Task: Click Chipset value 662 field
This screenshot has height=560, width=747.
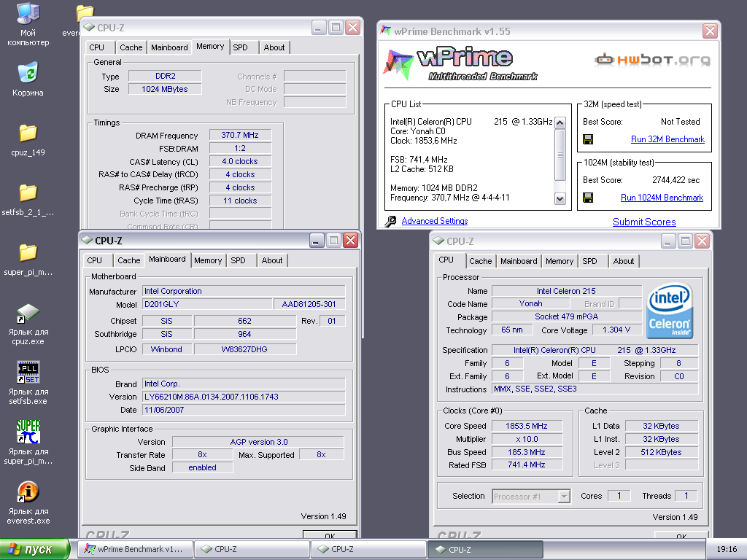Action: tap(244, 321)
